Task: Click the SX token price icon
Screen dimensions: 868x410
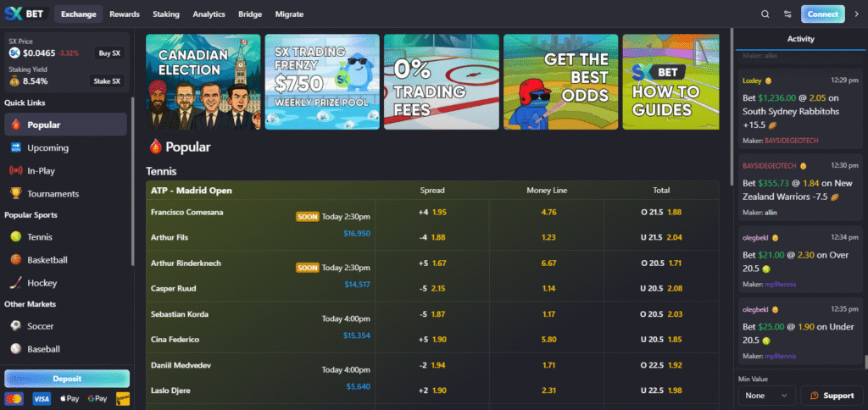Action: [14, 53]
